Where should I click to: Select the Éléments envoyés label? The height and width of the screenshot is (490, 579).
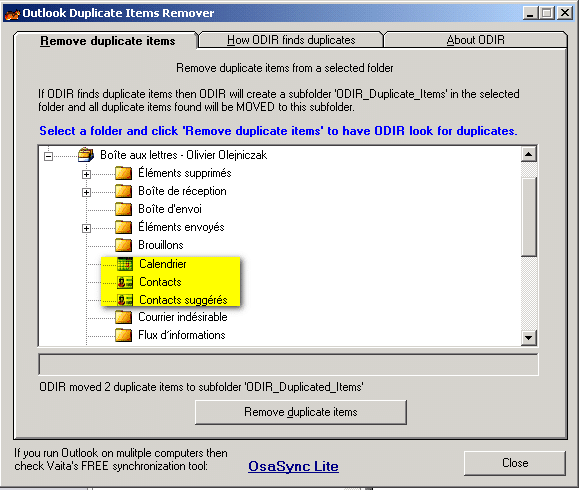coord(181,227)
